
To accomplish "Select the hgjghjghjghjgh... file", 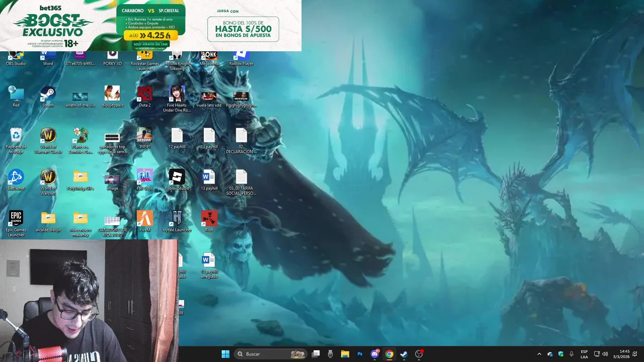I will click(x=241, y=99).
